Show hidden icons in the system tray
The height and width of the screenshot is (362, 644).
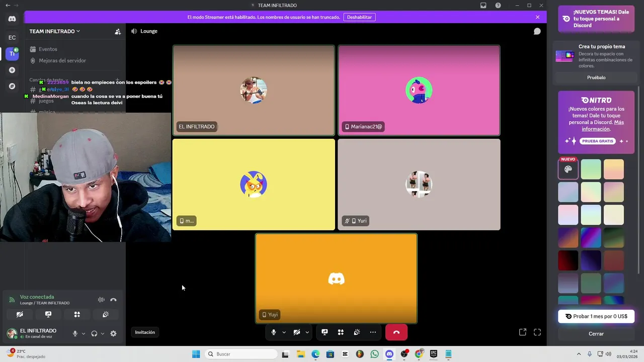(x=579, y=354)
